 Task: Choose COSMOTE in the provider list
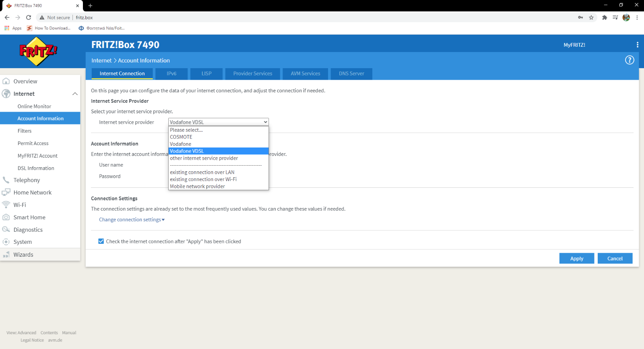pos(219,137)
